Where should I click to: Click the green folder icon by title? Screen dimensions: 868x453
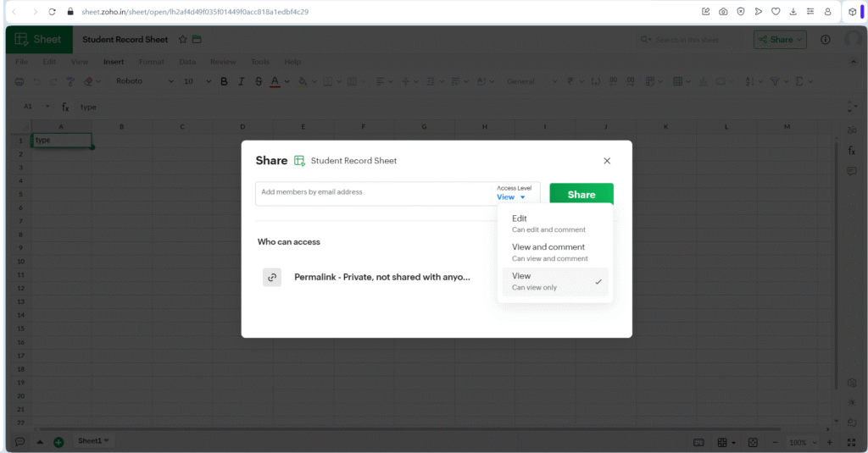tap(197, 39)
